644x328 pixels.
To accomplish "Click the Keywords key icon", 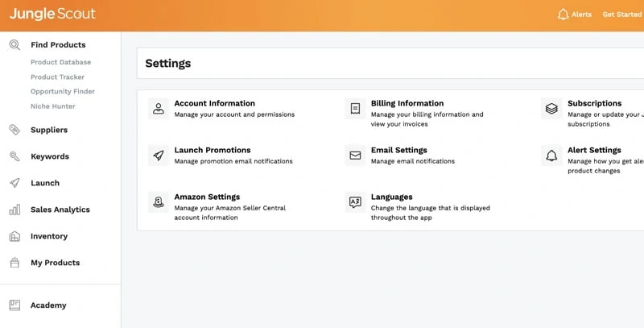I will pos(14,156).
